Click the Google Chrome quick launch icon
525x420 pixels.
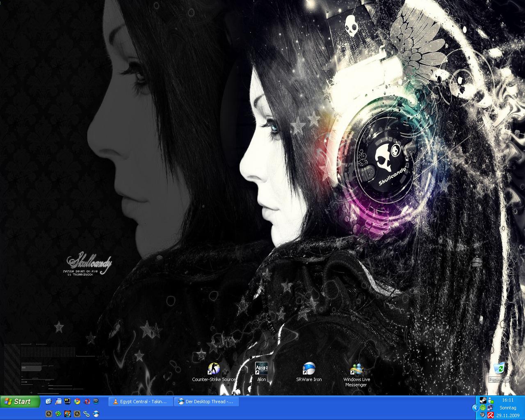point(77,402)
